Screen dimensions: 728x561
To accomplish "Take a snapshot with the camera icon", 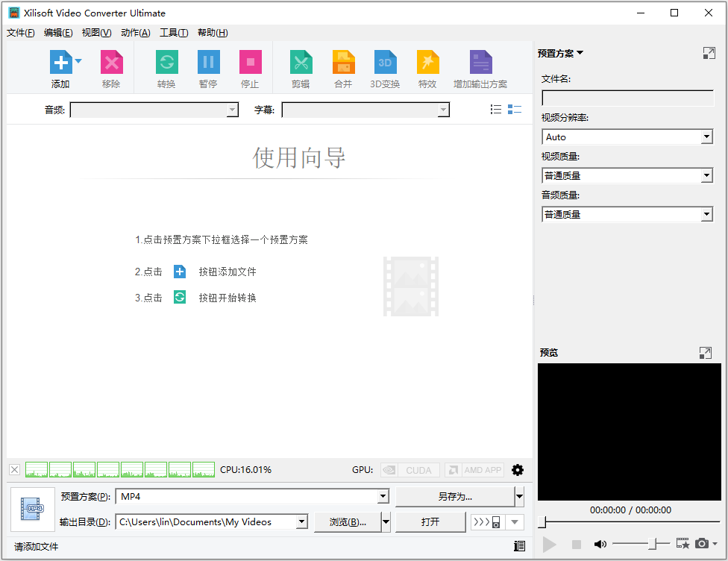I will point(702,543).
